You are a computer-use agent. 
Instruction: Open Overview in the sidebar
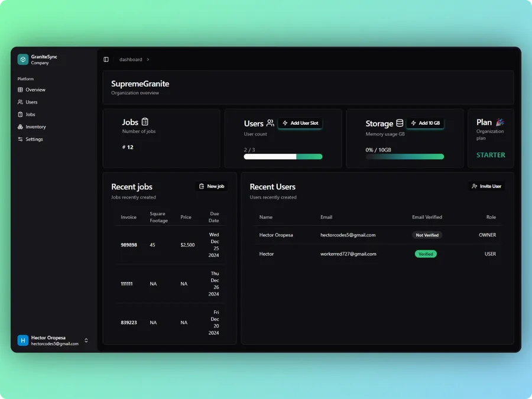(35, 90)
